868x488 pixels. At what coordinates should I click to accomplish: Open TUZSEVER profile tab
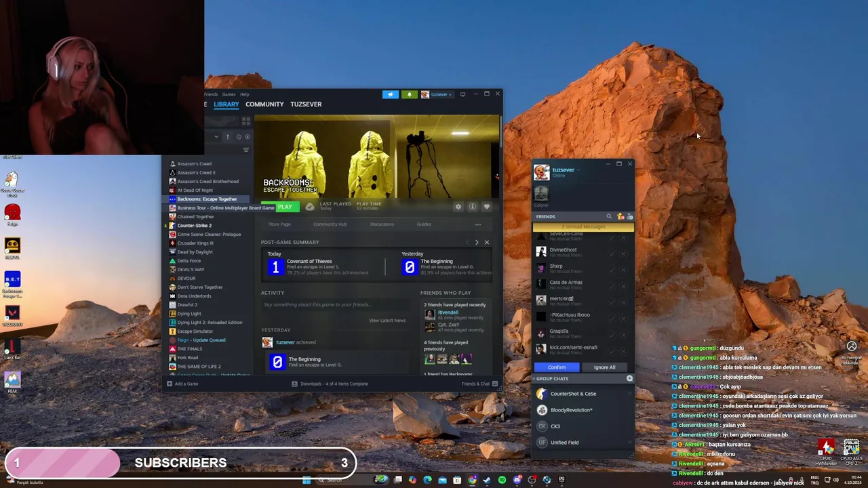pos(306,104)
